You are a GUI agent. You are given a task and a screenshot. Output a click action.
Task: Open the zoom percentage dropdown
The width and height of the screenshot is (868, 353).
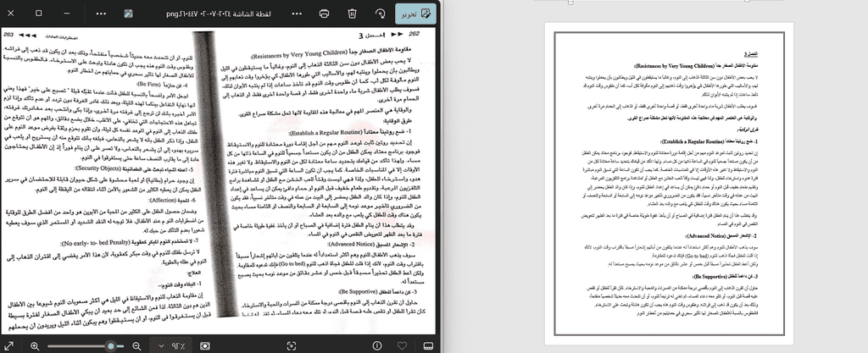click(x=172, y=346)
